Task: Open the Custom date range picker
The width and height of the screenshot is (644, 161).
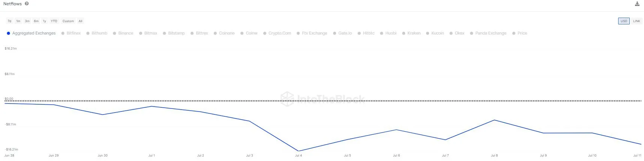Action: (68, 21)
